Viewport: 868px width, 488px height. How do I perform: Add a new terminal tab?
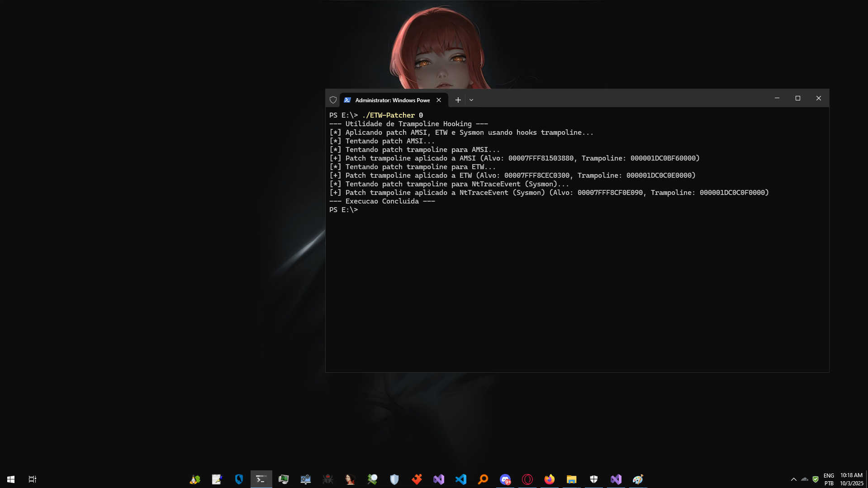click(x=458, y=100)
